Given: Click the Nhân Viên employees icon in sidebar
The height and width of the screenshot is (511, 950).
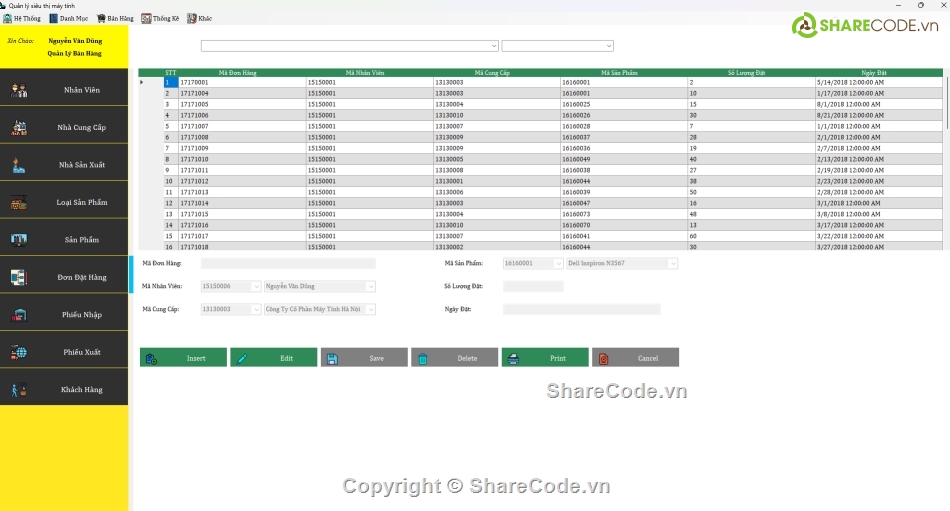Looking at the screenshot, I should coord(19,90).
